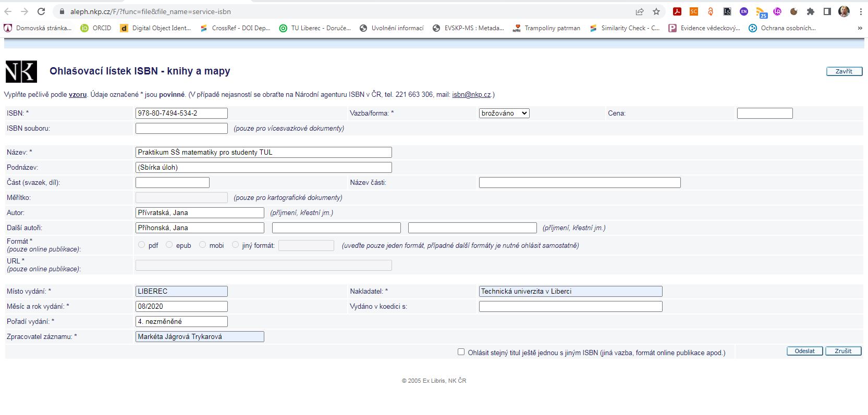
Task: Click the Odeslat submit button
Action: pyautogui.click(x=804, y=351)
